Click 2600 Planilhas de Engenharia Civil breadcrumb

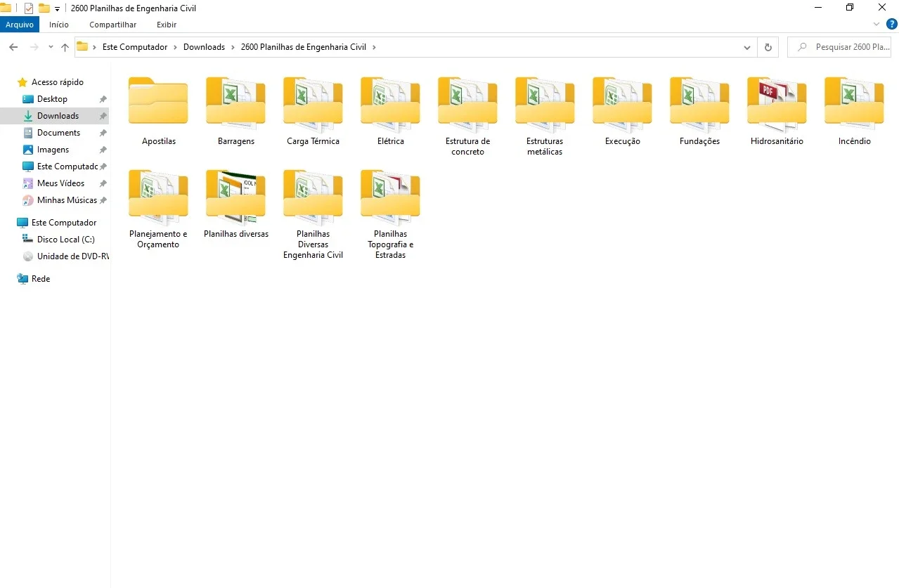pos(303,47)
